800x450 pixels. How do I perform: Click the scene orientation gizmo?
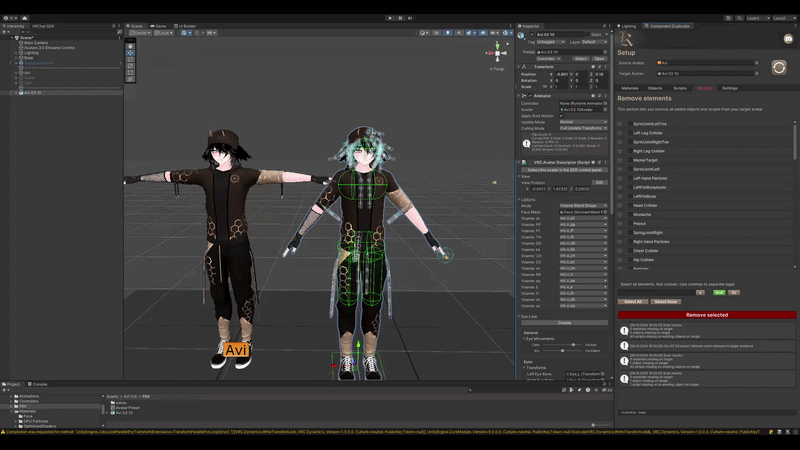(497, 53)
